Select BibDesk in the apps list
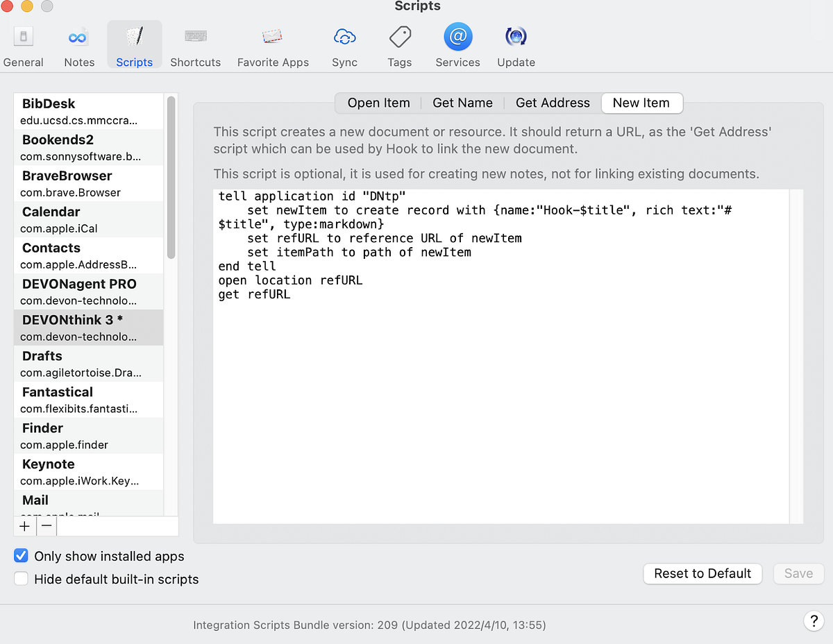Screen dimensions: 833x644 (x=89, y=111)
